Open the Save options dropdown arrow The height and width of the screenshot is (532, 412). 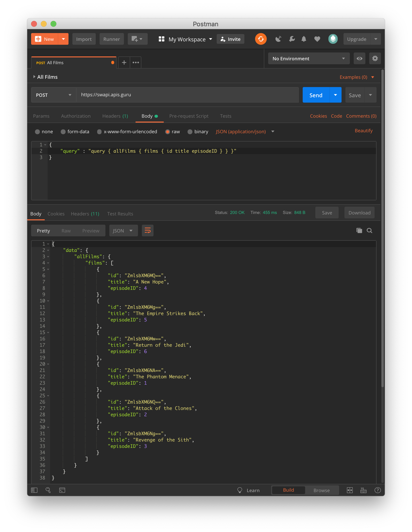point(370,95)
